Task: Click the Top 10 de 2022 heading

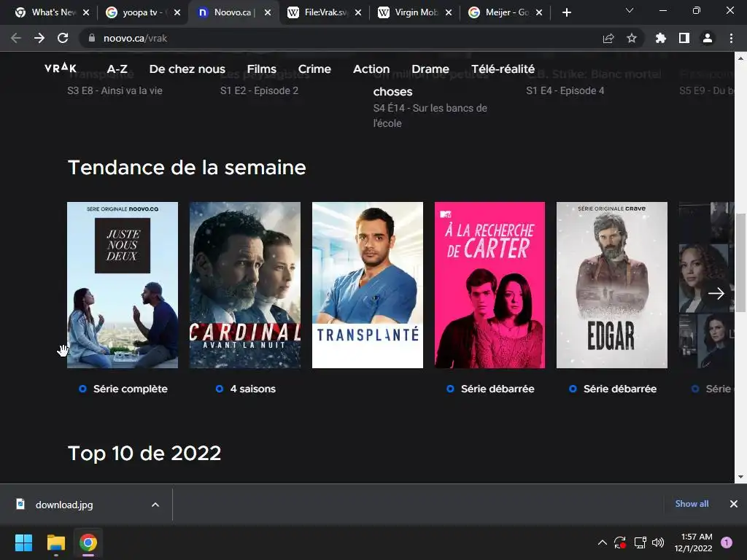Action: pos(144,454)
